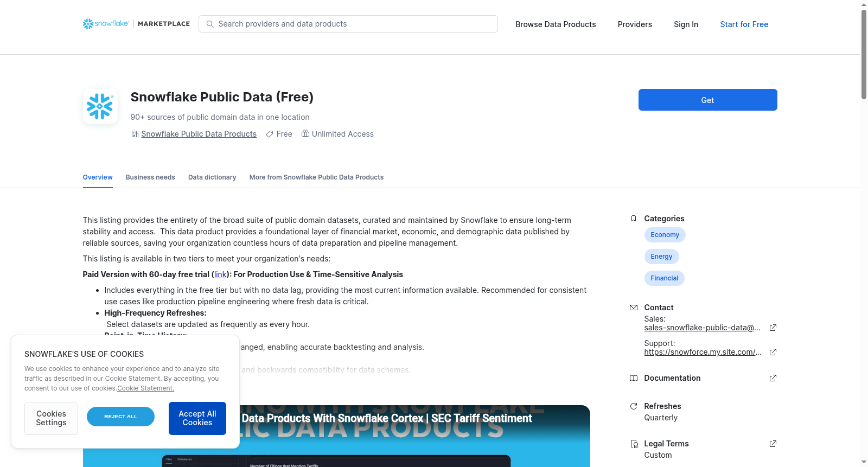Image resolution: width=868 pixels, height=467 pixels.
Task: Click the Documentation book icon
Action: tap(634, 378)
